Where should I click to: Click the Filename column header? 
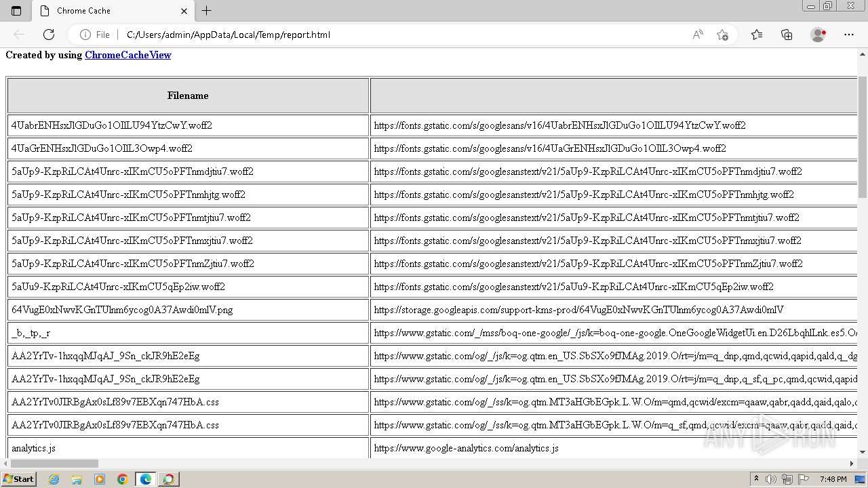point(188,96)
